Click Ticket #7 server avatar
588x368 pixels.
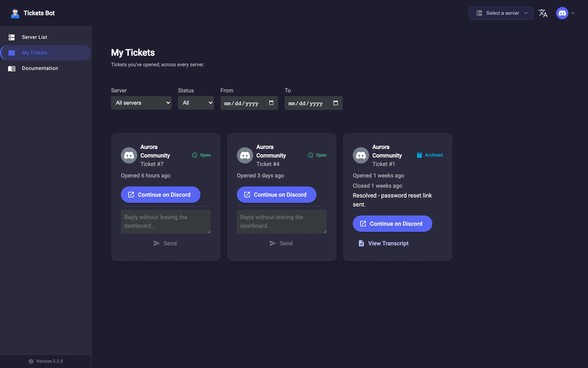(x=129, y=155)
